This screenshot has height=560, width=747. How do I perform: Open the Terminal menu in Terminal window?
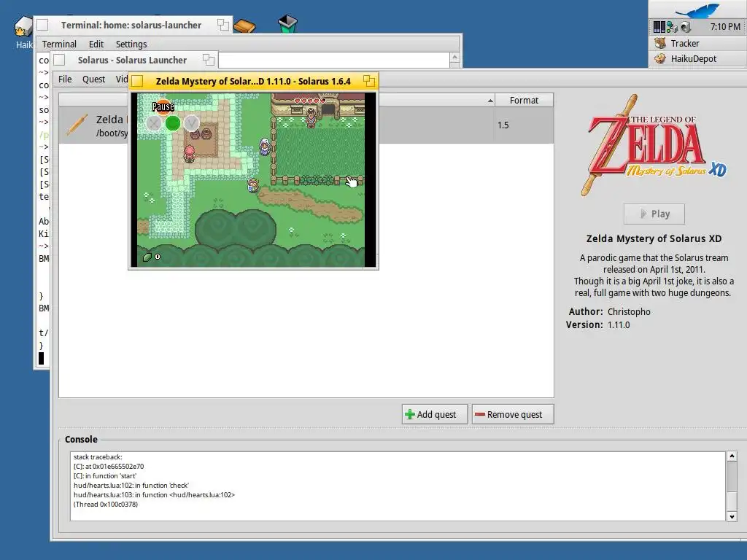[59, 44]
